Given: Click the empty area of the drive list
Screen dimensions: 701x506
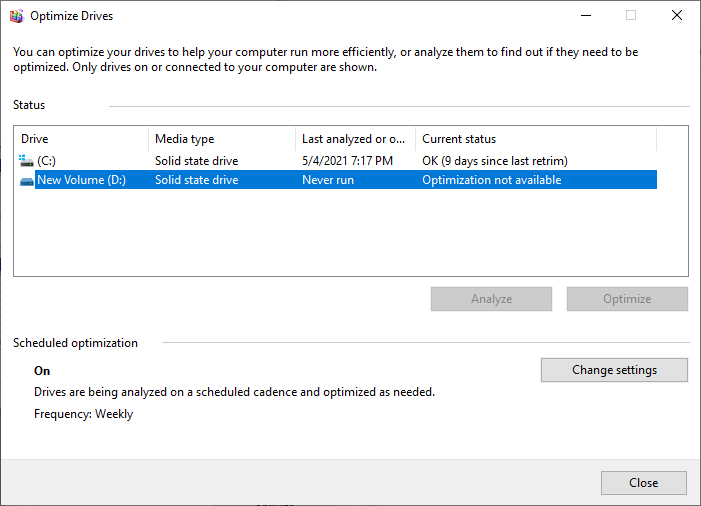Looking at the screenshot, I should click(350, 235).
